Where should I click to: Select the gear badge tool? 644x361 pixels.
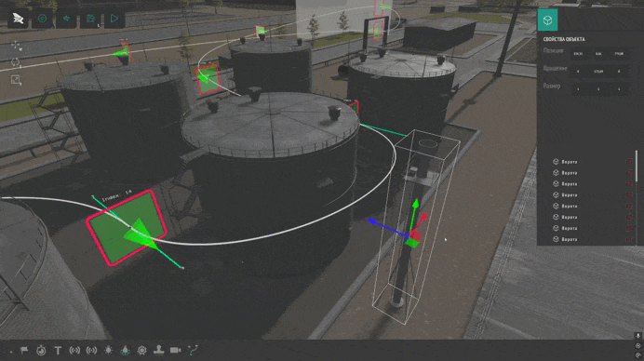point(142,351)
